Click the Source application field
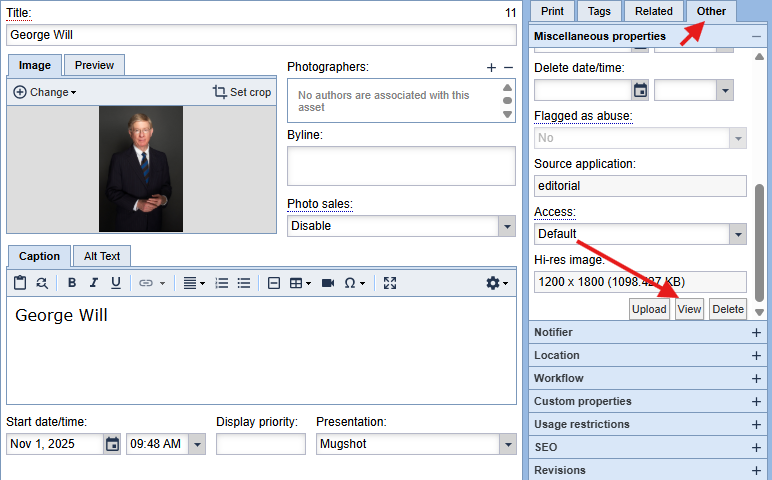772x480 pixels. 640,186
